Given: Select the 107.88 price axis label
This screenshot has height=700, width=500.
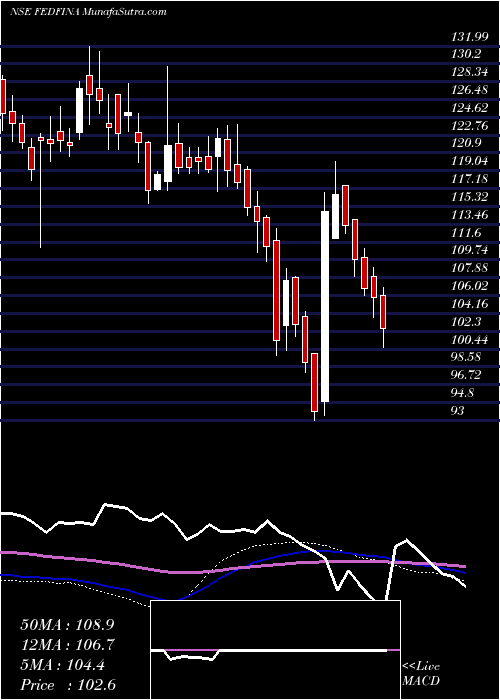Looking at the screenshot, I should (471, 268).
